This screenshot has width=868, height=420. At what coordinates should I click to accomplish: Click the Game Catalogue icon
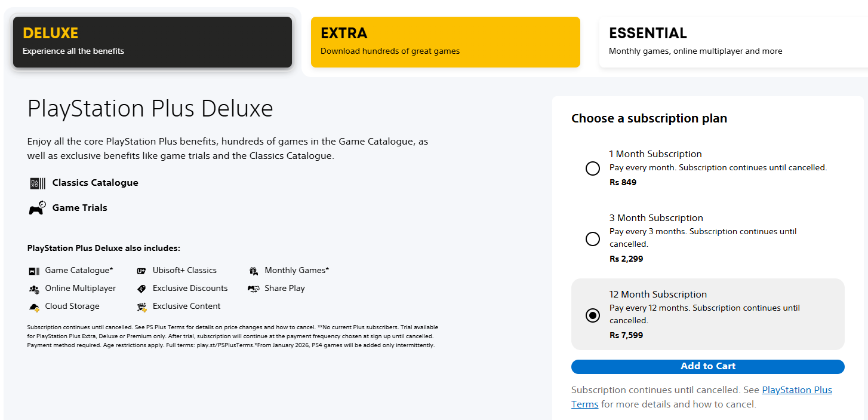(x=34, y=271)
